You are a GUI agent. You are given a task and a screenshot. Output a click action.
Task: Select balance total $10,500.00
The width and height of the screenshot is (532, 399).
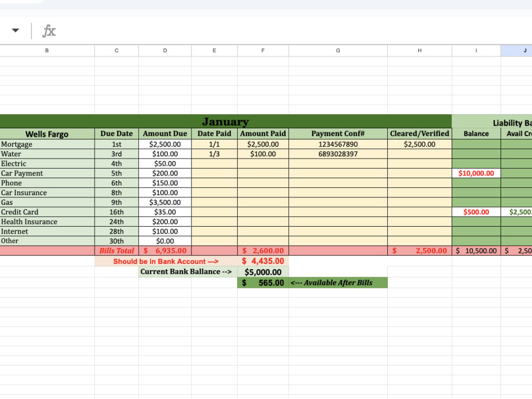tap(476, 251)
